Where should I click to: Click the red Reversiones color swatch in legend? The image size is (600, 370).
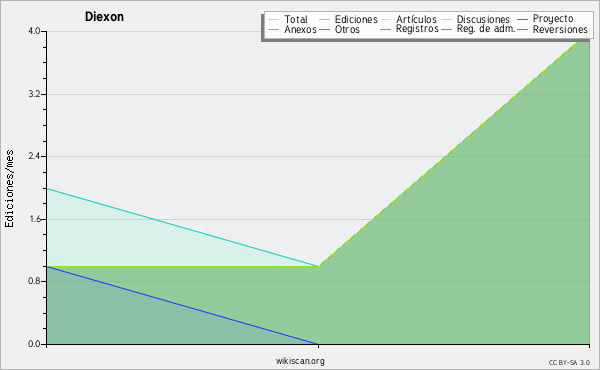(x=522, y=29)
